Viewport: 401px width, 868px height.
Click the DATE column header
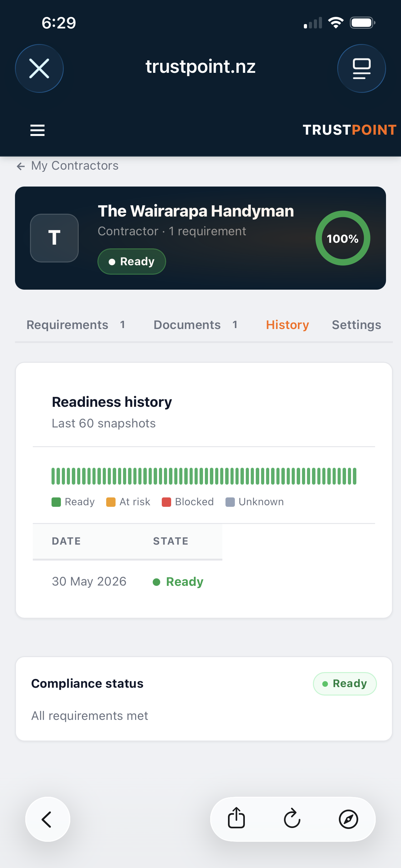pyautogui.click(x=66, y=541)
